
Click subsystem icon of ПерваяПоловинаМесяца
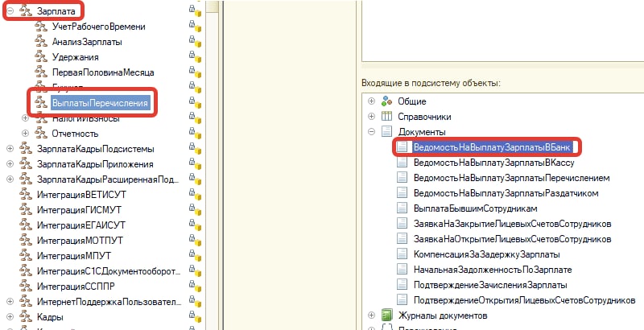tap(41, 72)
